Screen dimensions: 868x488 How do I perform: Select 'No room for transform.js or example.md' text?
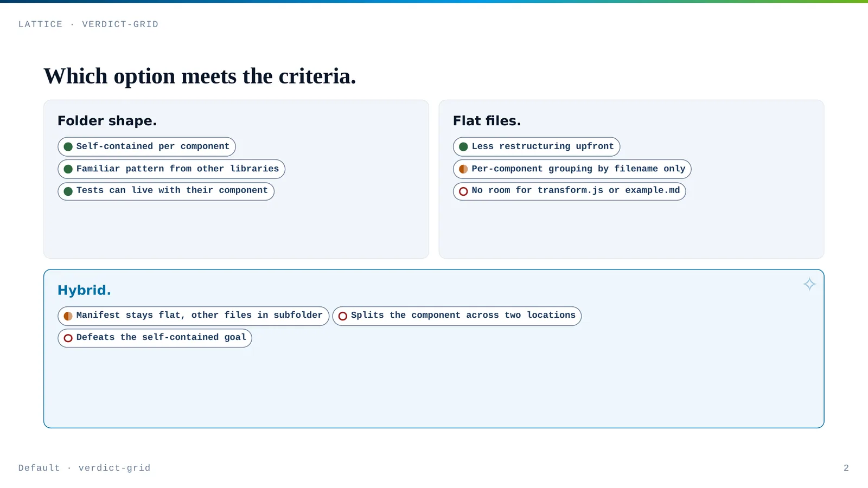click(576, 190)
